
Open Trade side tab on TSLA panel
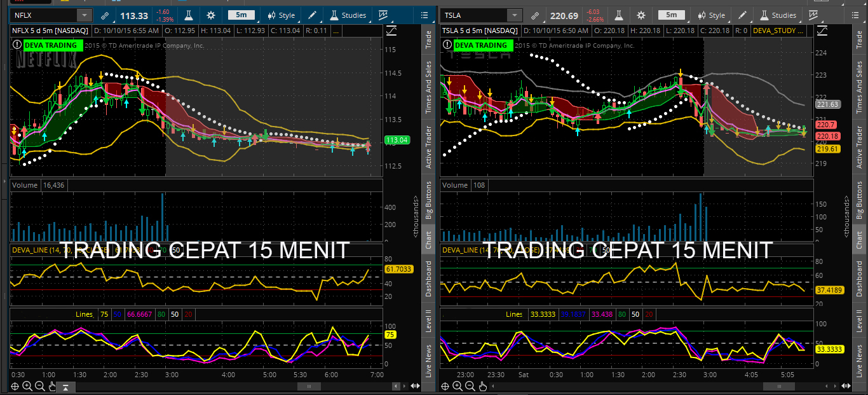(x=859, y=39)
